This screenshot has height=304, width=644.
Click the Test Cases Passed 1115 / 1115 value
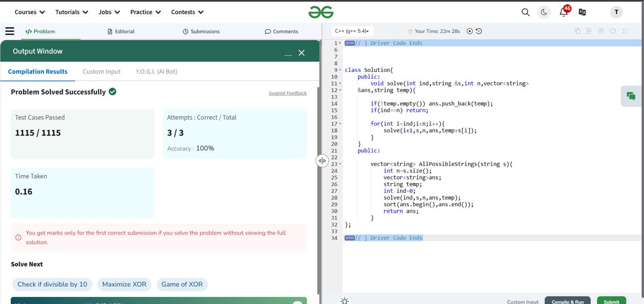[x=38, y=133]
